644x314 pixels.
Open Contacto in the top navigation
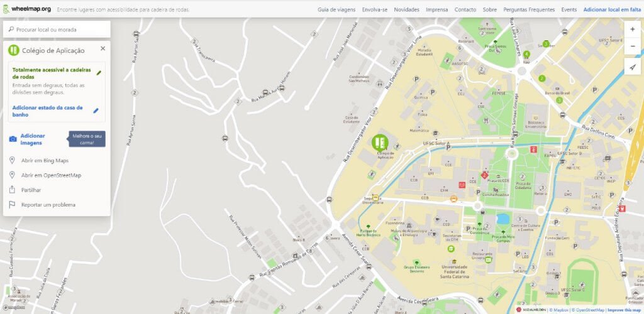pyautogui.click(x=465, y=9)
